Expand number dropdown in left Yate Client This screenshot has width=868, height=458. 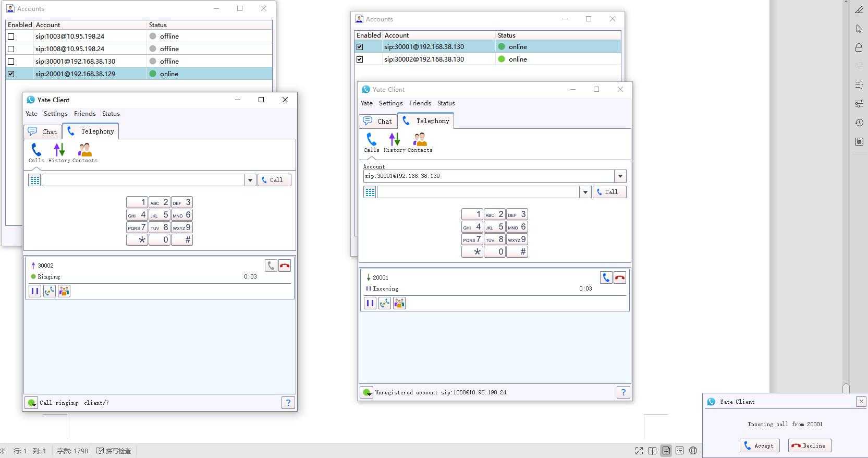(250, 180)
